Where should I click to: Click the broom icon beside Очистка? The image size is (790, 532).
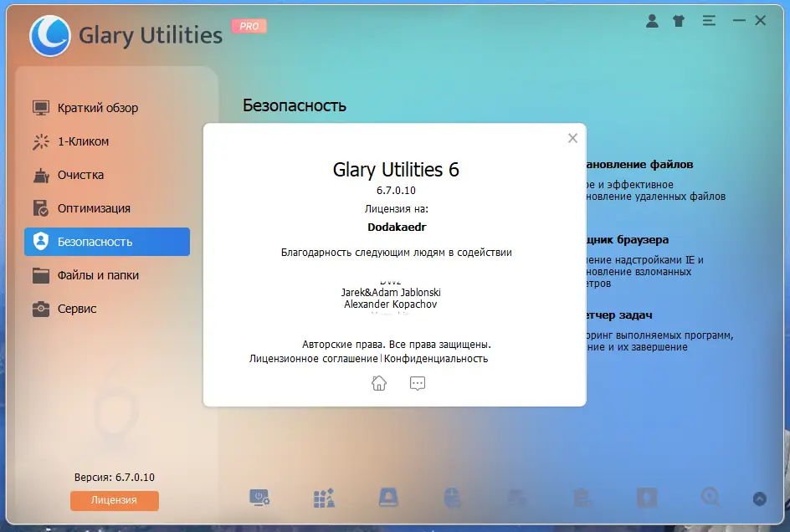[x=41, y=175]
